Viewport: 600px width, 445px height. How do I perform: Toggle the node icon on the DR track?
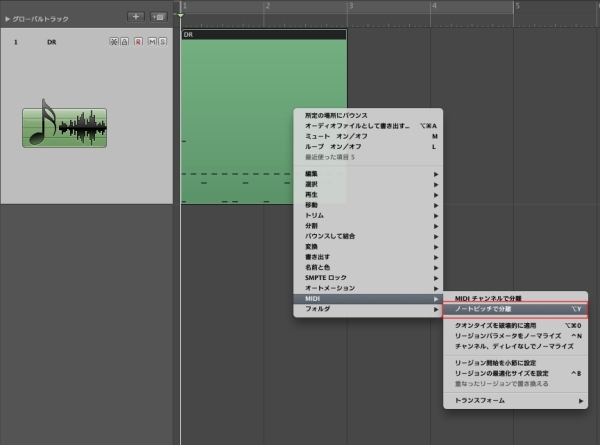114,42
